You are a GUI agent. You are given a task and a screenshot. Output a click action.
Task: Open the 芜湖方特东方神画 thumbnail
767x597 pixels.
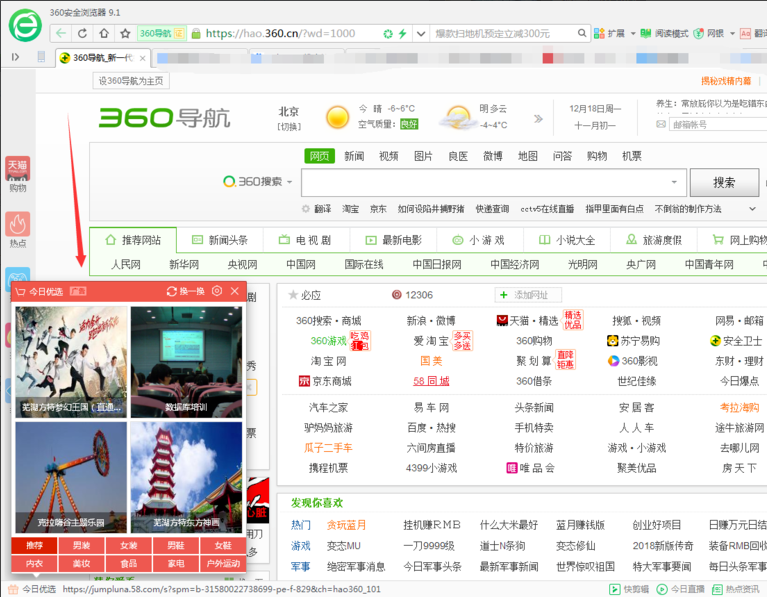pyautogui.click(x=186, y=478)
